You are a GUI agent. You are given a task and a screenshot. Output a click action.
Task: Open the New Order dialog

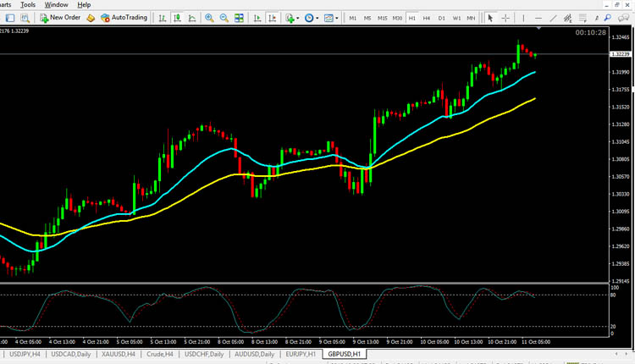point(60,18)
